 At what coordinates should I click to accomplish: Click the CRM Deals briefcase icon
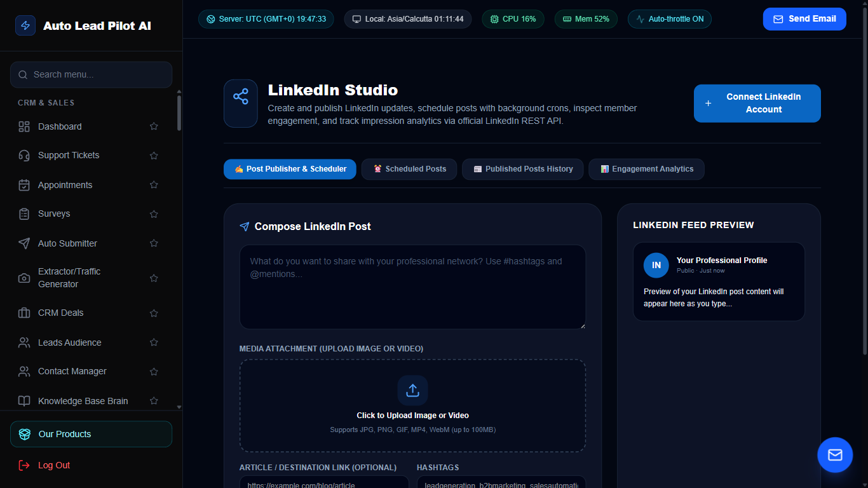click(x=24, y=313)
